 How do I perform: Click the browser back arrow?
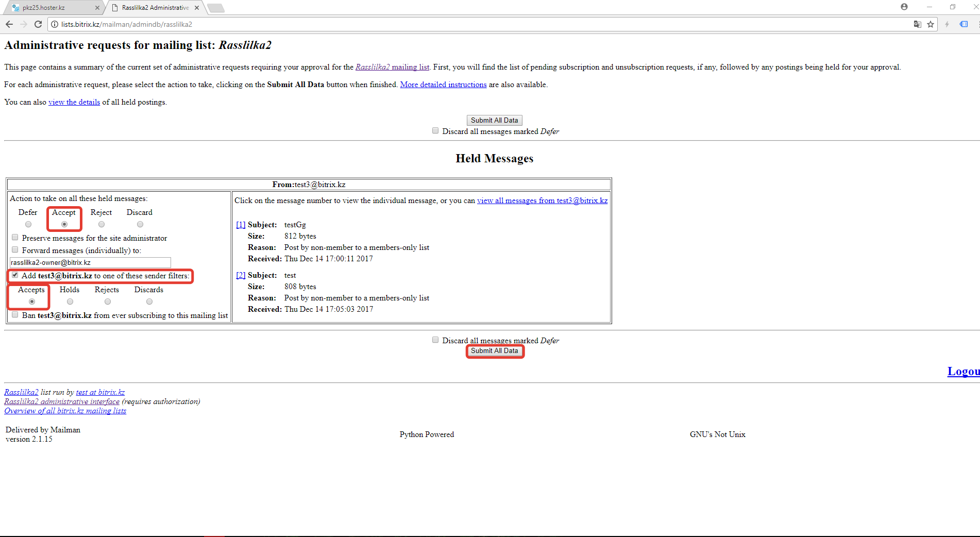pyautogui.click(x=9, y=24)
